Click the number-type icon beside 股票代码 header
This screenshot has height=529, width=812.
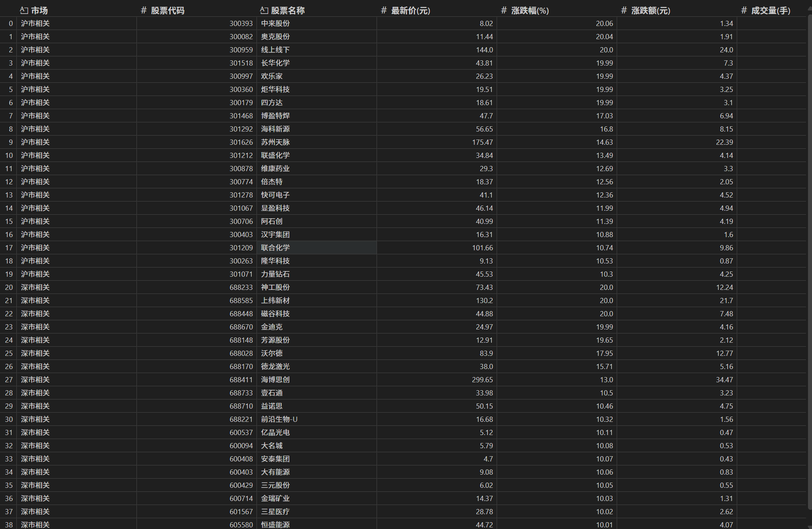[x=144, y=10]
